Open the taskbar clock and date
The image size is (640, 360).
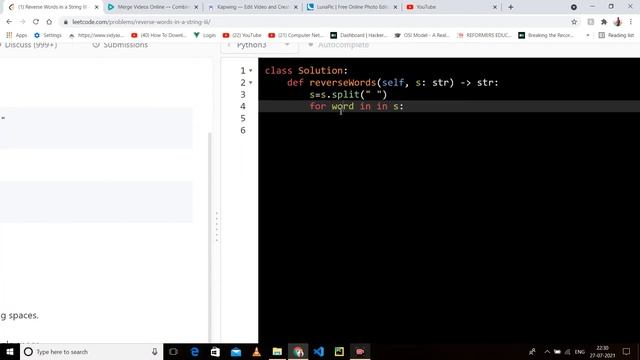coord(602,351)
